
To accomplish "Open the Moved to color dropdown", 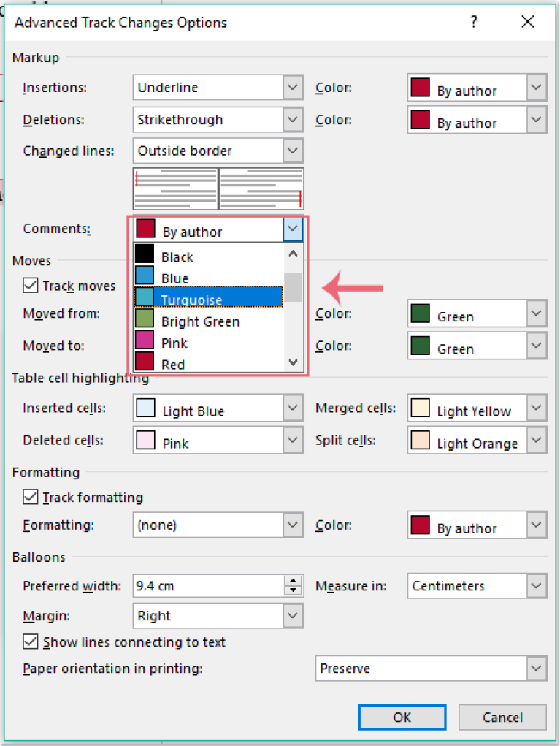I will [x=535, y=346].
